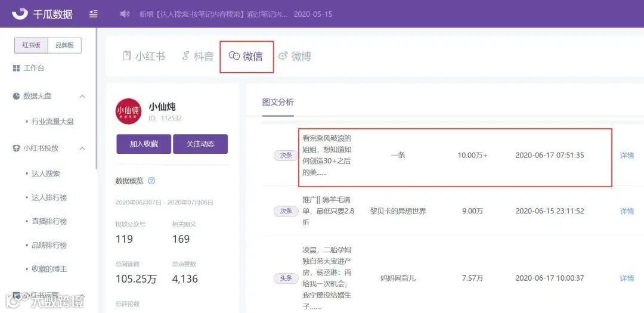The height and width of the screenshot is (313, 644).
Task: Open the 抖音 platform tab
Action: click(199, 56)
